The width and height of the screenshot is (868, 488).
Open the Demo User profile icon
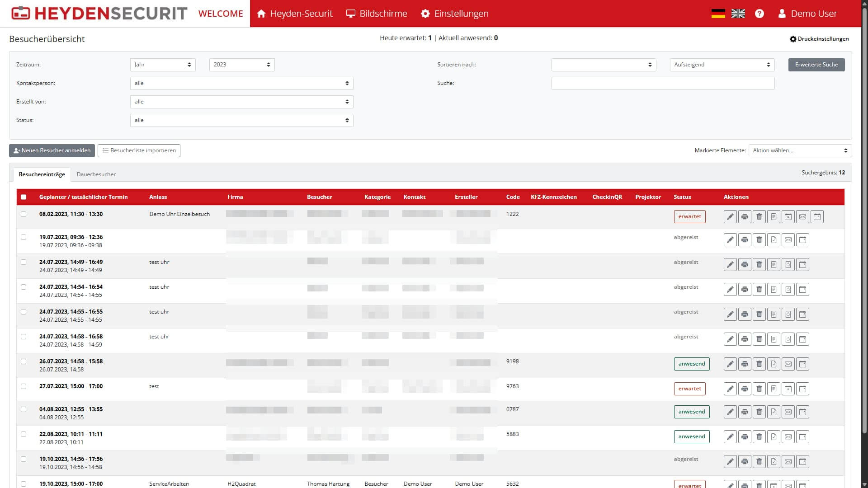(782, 14)
